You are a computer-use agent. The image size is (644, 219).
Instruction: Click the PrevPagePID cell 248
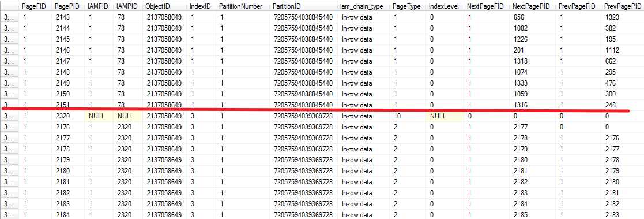623,105
